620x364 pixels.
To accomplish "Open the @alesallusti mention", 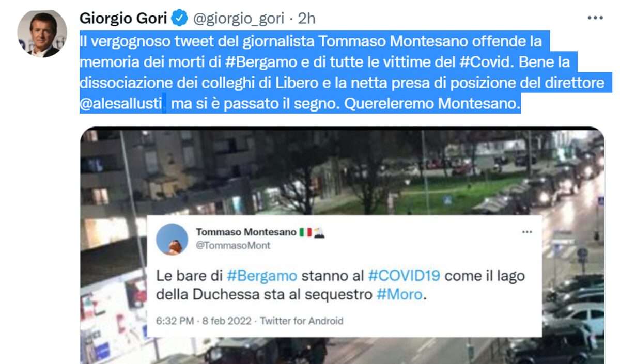I will pos(121,104).
